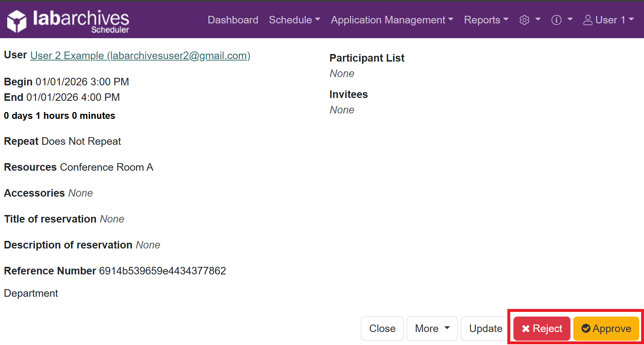Click the X icon inside Reject button
The height and width of the screenshot is (345, 644).
coord(526,328)
